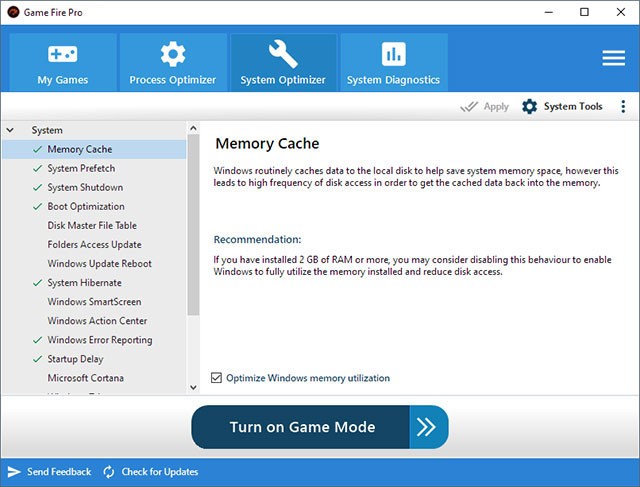This screenshot has width=640, height=487.
Task: Click the Send Feedback paper plane icon
Action: [14, 472]
